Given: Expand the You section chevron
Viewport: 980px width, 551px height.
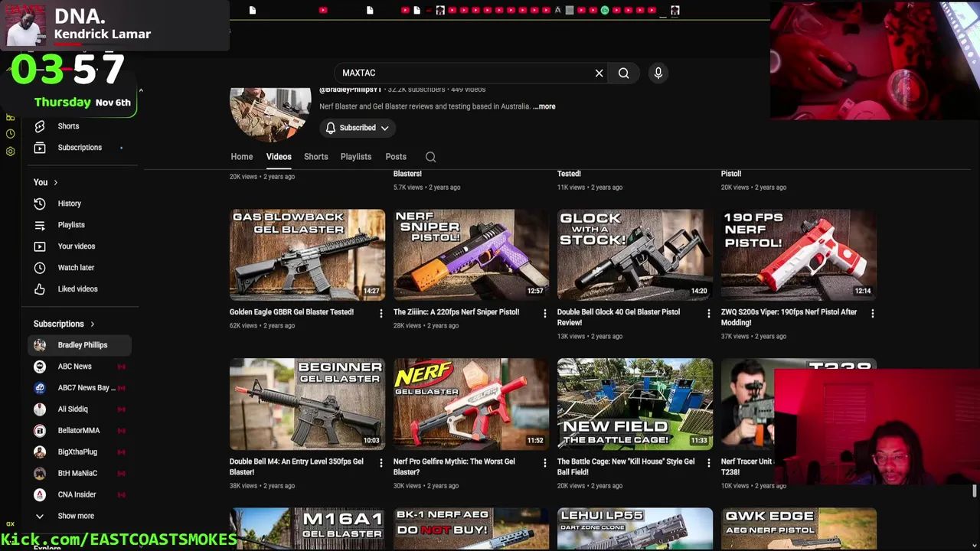Looking at the screenshot, I should [x=55, y=182].
